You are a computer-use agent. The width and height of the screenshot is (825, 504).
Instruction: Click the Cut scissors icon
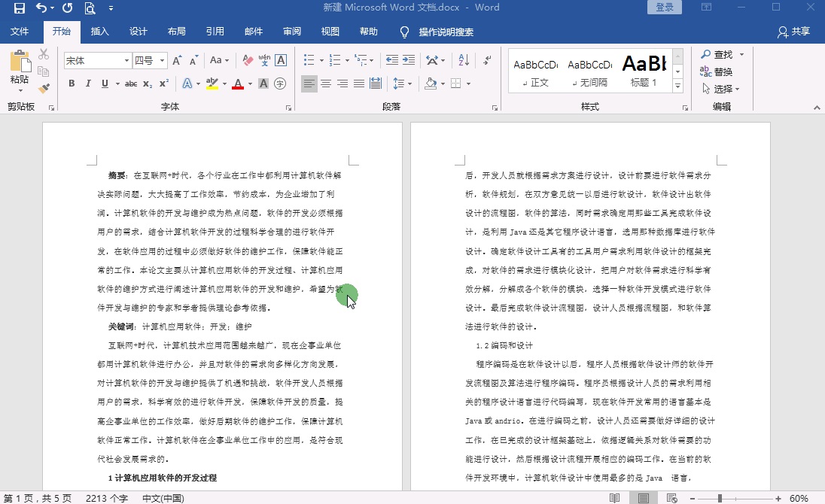tap(44, 55)
